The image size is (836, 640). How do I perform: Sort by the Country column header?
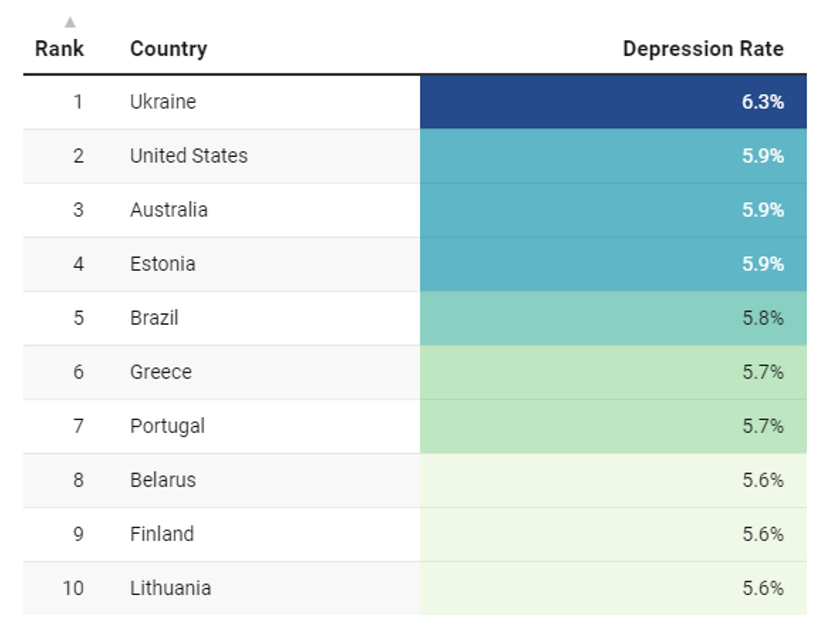point(168,49)
